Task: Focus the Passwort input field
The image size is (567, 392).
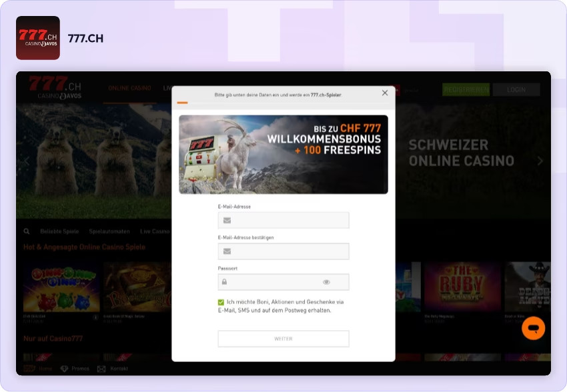Action: pos(283,282)
